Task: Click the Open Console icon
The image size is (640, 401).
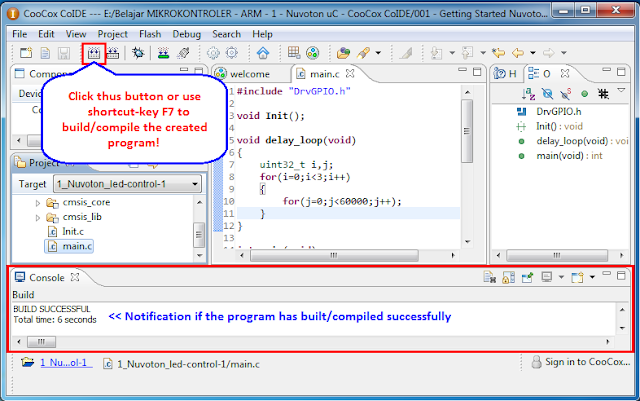Action: [578, 277]
